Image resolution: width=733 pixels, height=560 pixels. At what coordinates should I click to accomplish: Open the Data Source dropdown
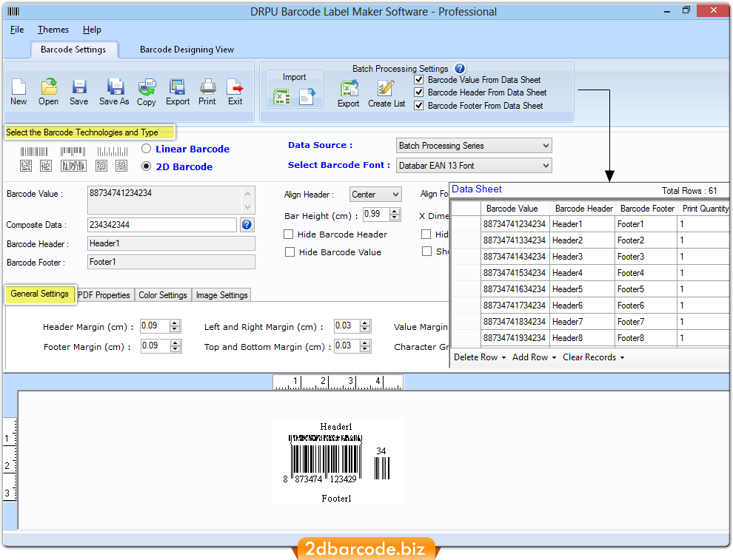(x=474, y=146)
